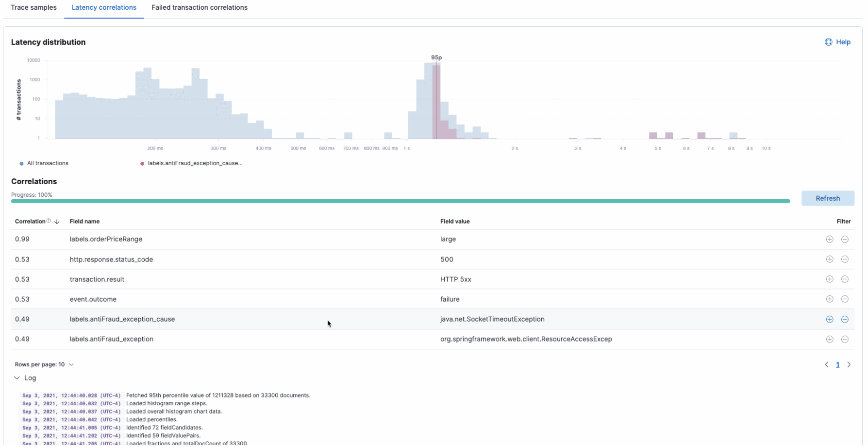Click the minus exclude icon for status_code 500
868x447 pixels.
coord(845,259)
